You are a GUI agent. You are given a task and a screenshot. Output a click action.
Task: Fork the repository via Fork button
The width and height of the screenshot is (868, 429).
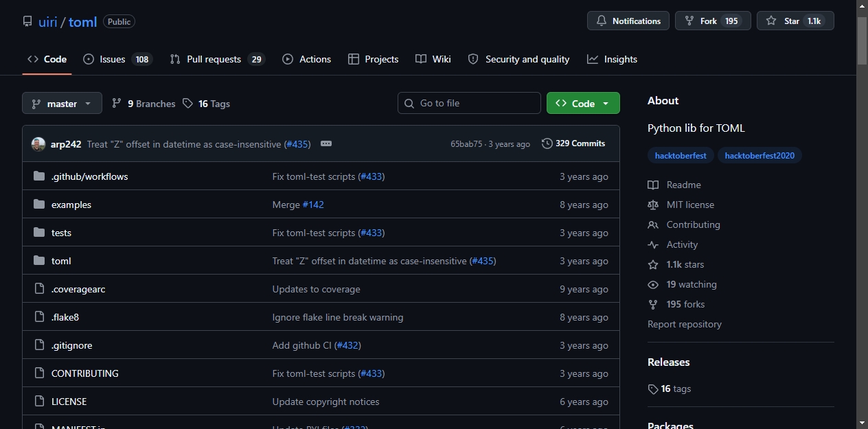click(x=713, y=21)
